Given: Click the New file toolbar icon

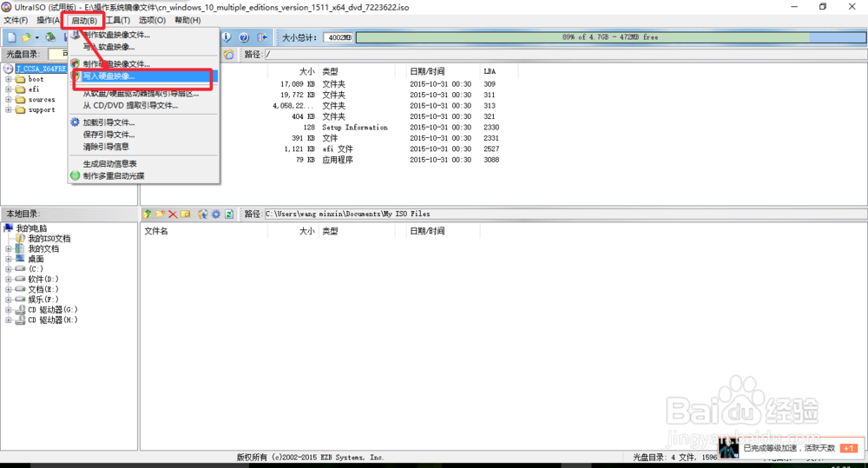Looking at the screenshot, I should (11, 37).
